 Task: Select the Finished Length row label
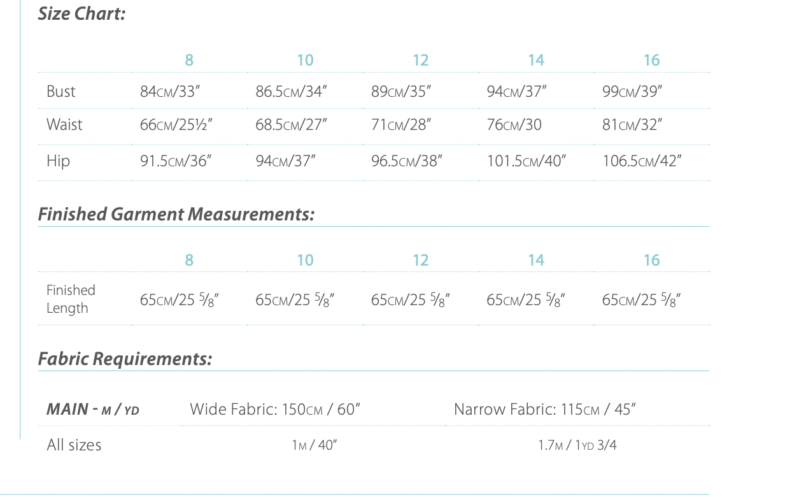[x=71, y=299]
